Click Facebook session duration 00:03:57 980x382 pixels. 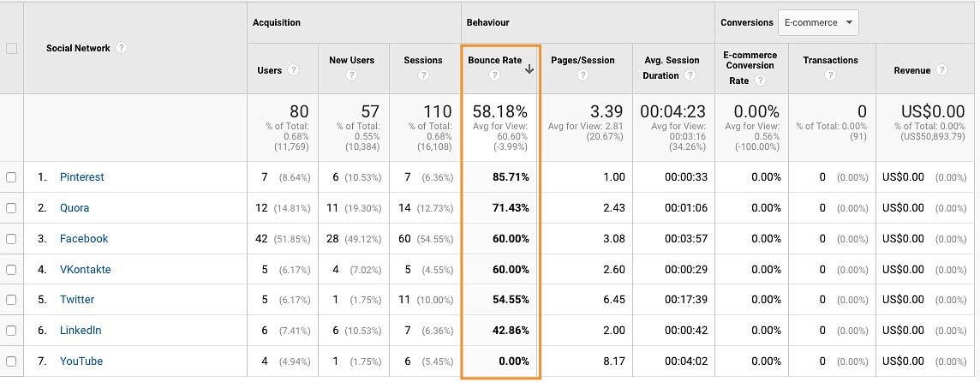pyautogui.click(x=686, y=238)
